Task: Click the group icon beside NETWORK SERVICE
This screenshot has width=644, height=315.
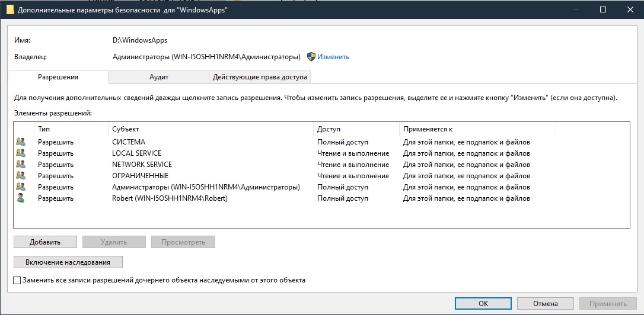Action: (21, 165)
